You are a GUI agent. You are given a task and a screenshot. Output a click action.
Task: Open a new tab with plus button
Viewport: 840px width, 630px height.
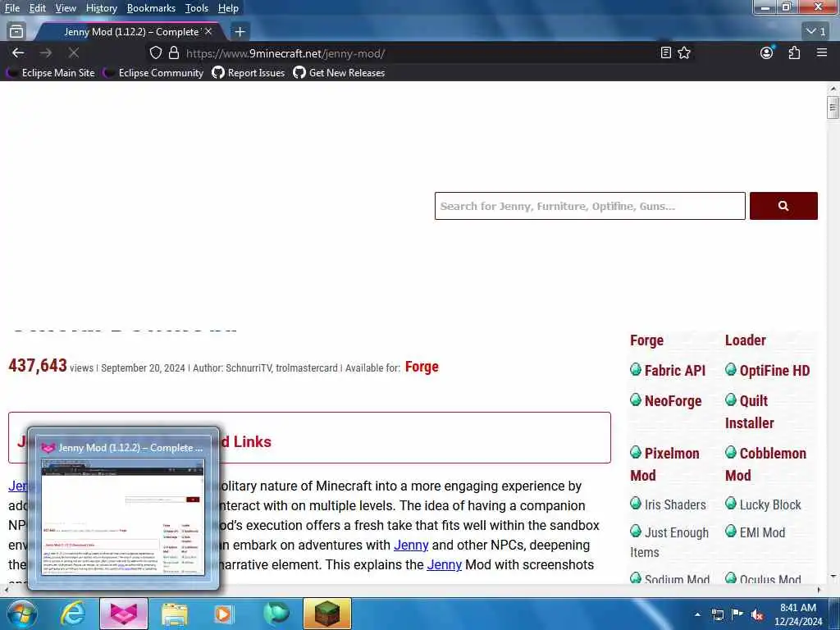coord(240,32)
